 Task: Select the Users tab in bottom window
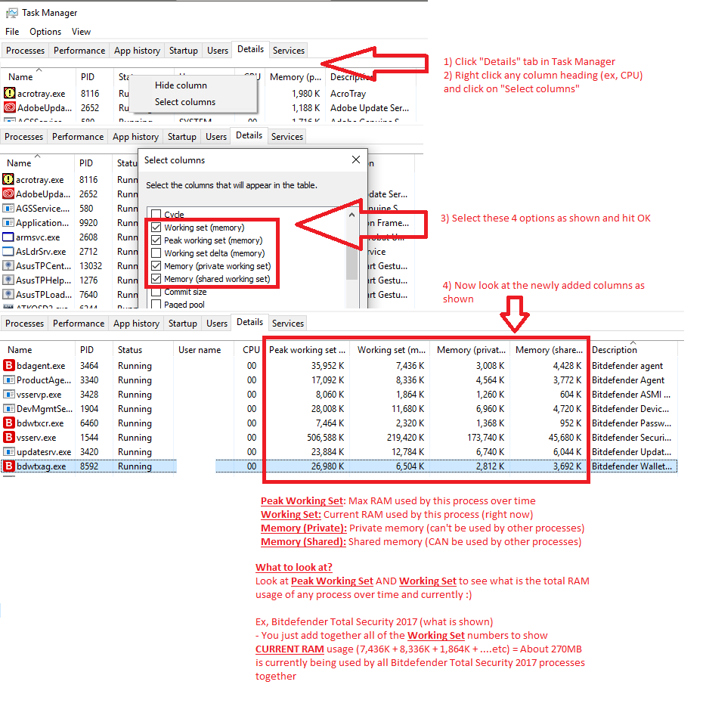coord(217,323)
